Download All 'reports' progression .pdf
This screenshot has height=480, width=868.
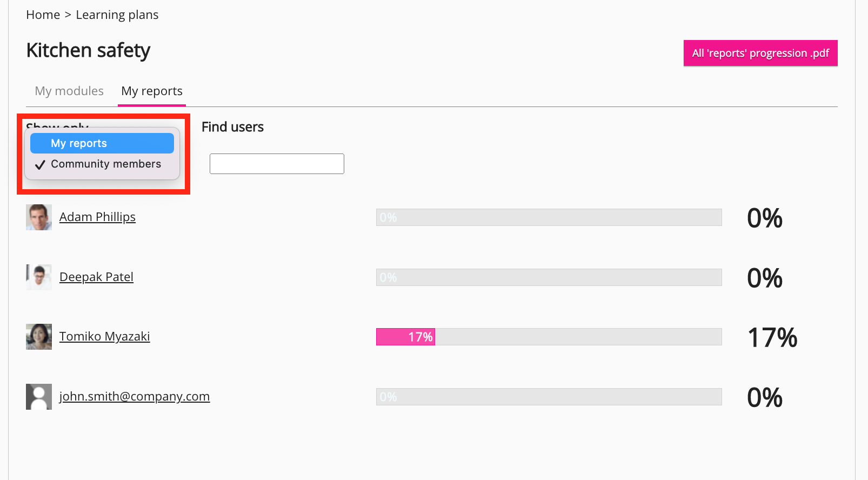click(760, 53)
